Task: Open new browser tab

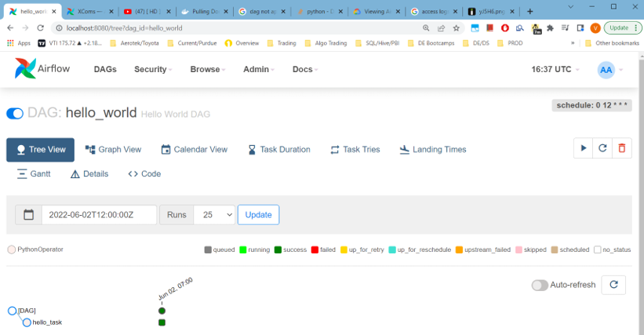Action: 529,12
